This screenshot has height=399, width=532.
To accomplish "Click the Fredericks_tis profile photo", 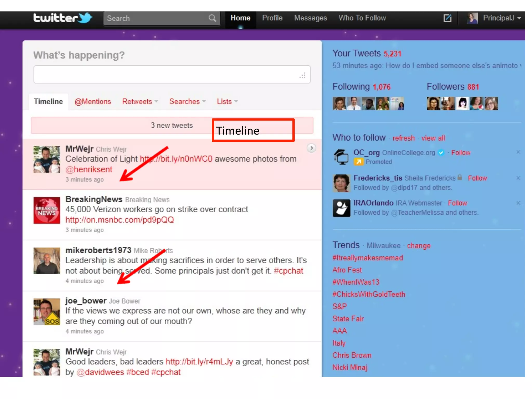I will [341, 183].
